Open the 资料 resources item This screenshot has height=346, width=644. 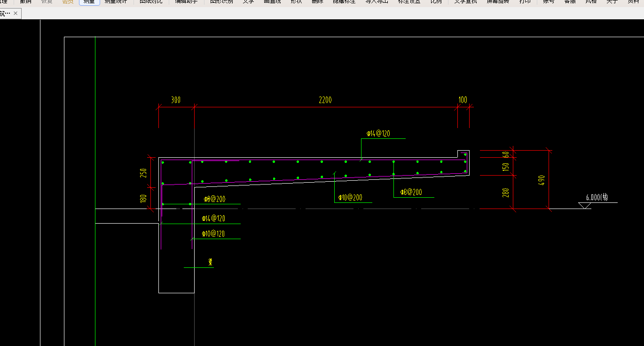coord(634,1)
